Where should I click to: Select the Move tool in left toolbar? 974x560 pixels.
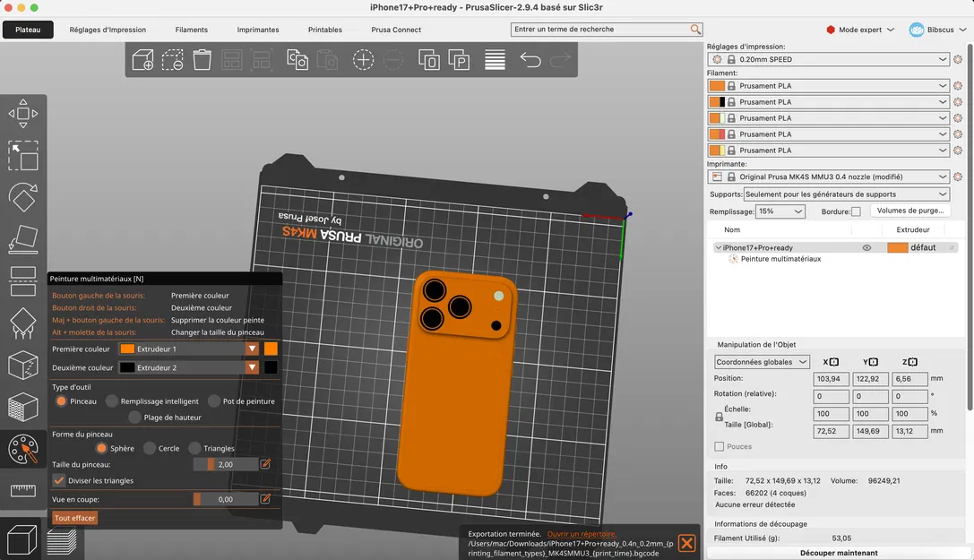point(23,114)
